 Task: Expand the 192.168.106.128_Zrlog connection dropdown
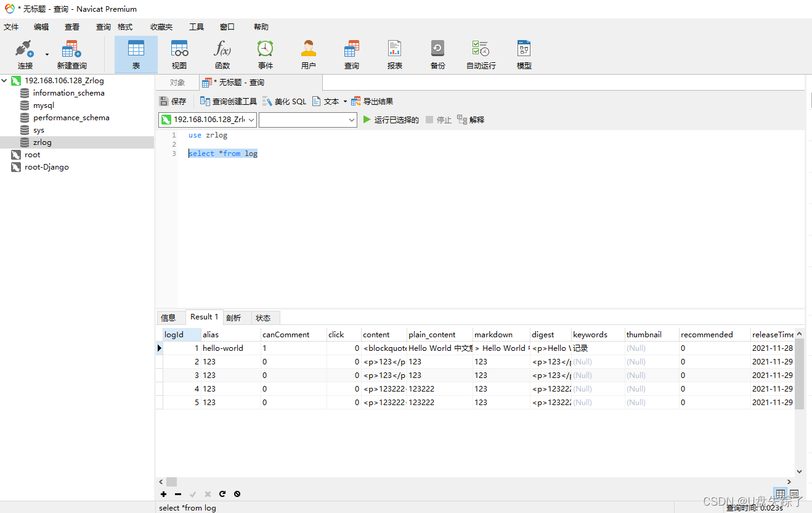click(251, 120)
